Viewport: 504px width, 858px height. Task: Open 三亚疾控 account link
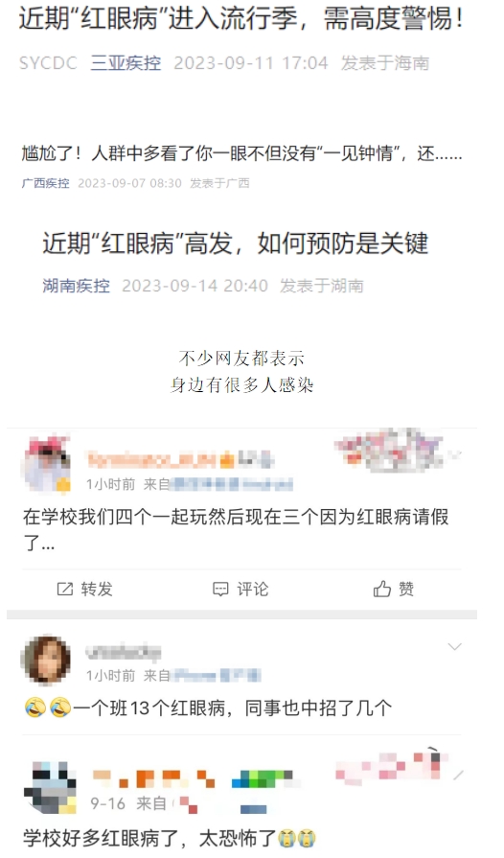[x=126, y=63]
